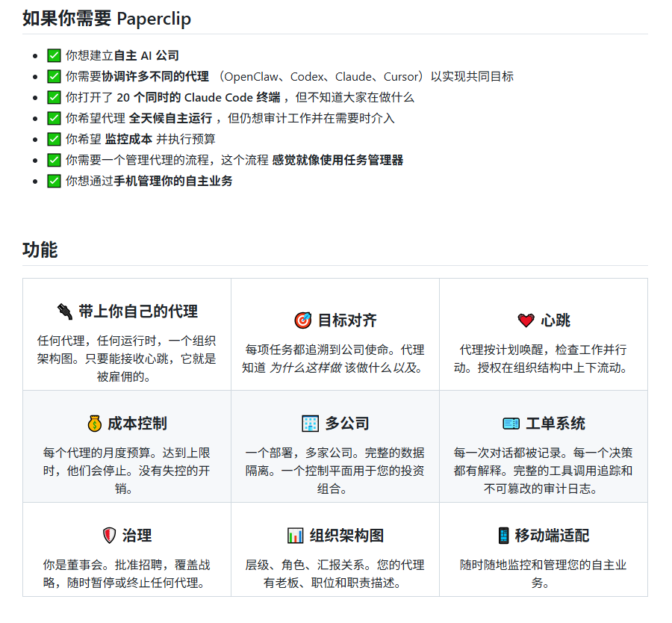Click the bold text 20 个同时的 Claude Code 终端

[x=199, y=98]
